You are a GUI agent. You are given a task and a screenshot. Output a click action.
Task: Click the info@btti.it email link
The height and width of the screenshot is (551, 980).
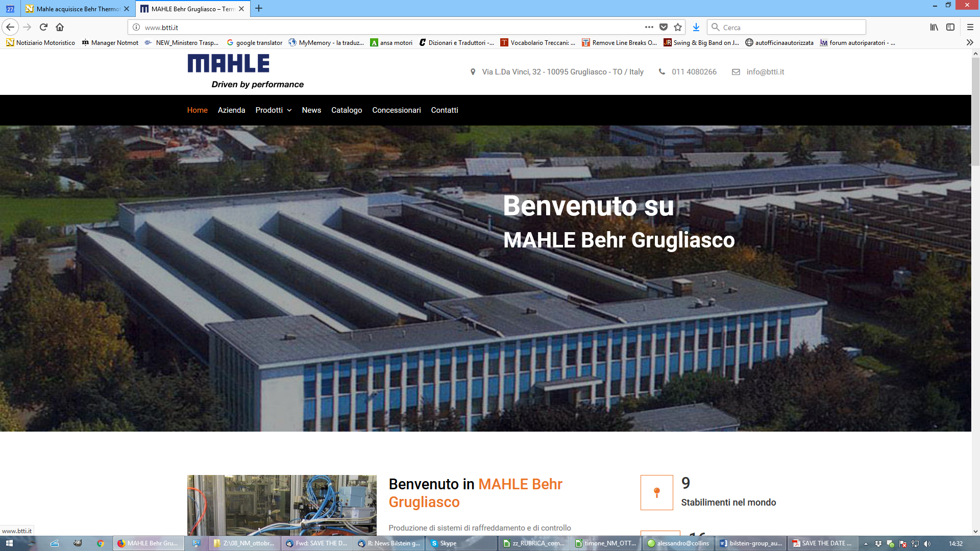click(765, 72)
